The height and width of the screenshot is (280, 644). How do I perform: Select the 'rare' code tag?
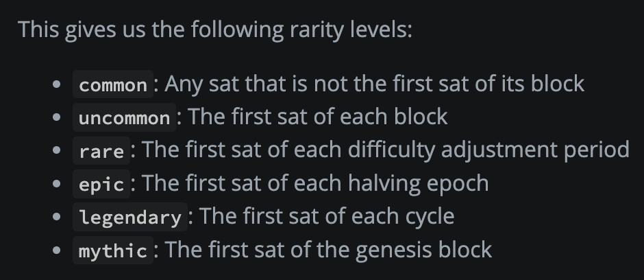[101, 150]
